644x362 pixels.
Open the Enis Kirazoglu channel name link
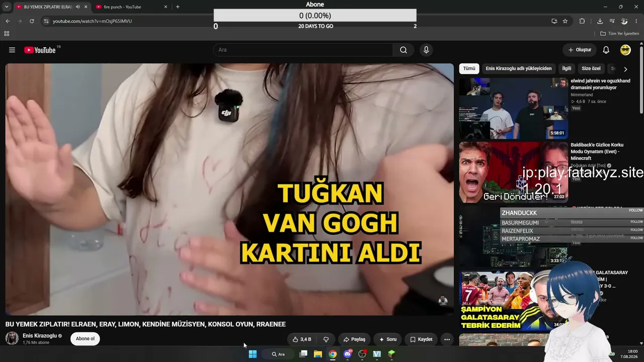point(40,336)
